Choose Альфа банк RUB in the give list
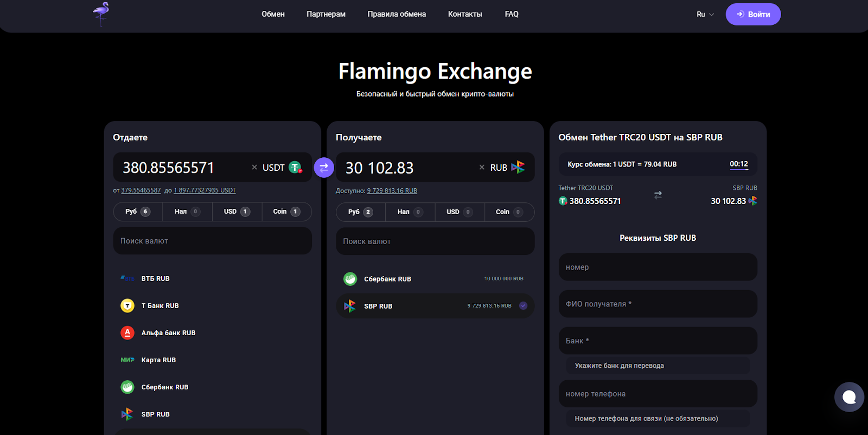The height and width of the screenshot is (435, 868). pyautogui.click(x=212, y=333)
